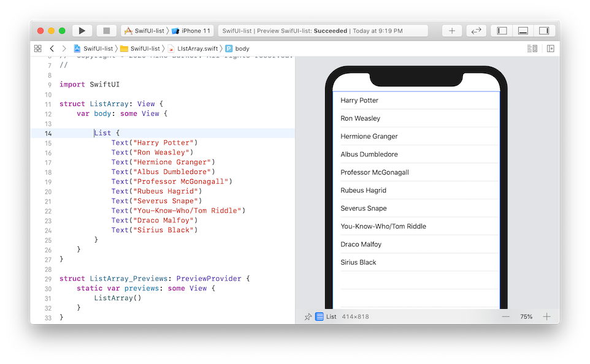This screenshot has width=590, height=364.
Task: Open ListArray.swift file breadcrumb
Action: (x=193, y=48)
